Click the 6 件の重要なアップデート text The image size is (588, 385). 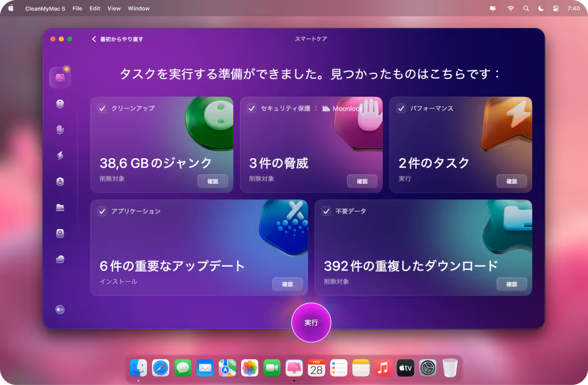[172, 266]
